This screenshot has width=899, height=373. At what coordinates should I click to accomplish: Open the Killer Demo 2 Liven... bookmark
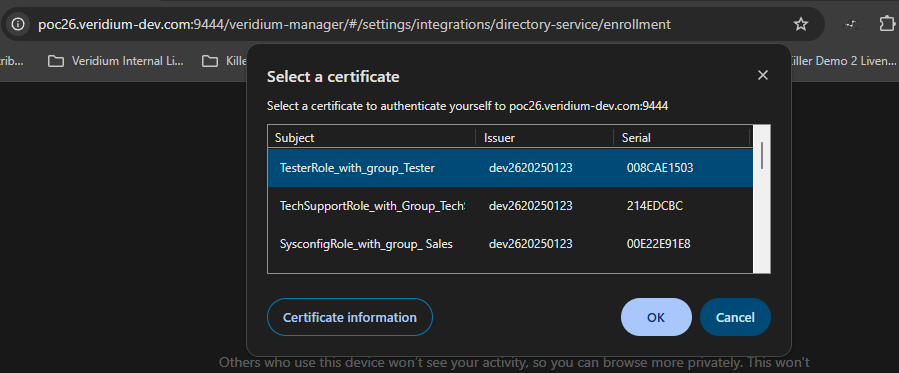[x=843, y=61]
